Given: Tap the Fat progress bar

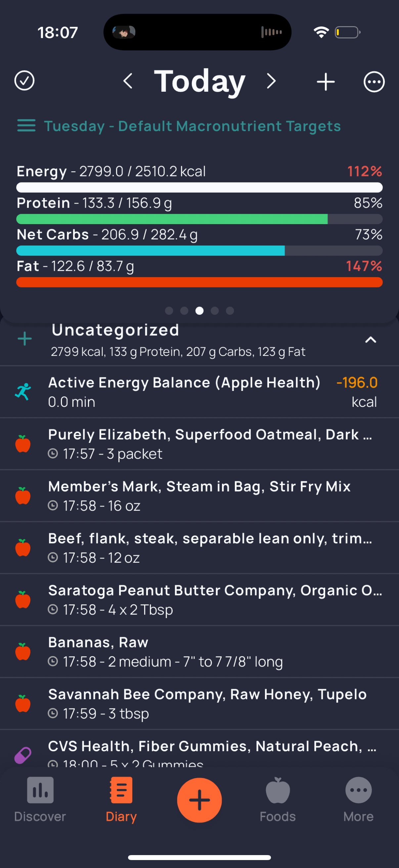Looking at the screenshot, I should (199, 282).
